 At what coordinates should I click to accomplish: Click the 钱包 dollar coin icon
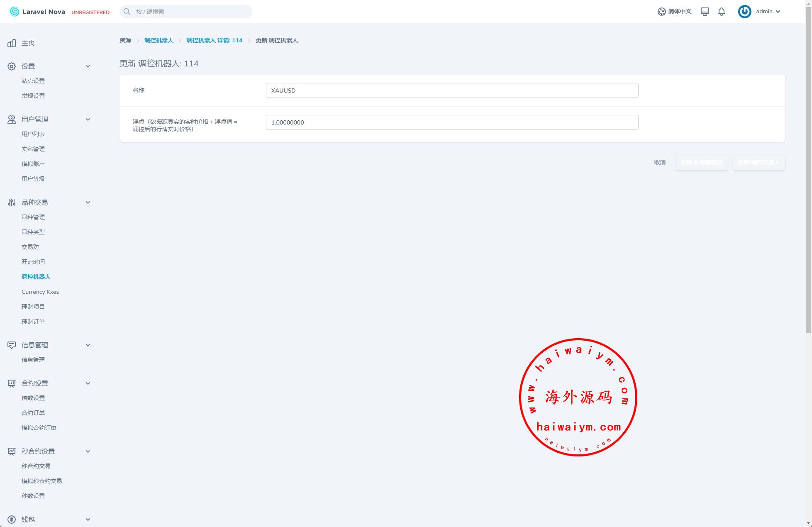pos(12,520)
